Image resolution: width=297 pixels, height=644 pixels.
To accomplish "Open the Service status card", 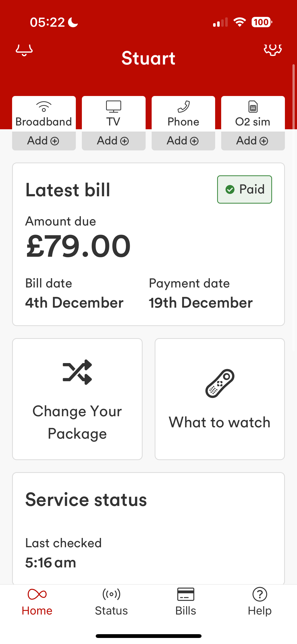I will pyautogui.click(x=148, y=528).
